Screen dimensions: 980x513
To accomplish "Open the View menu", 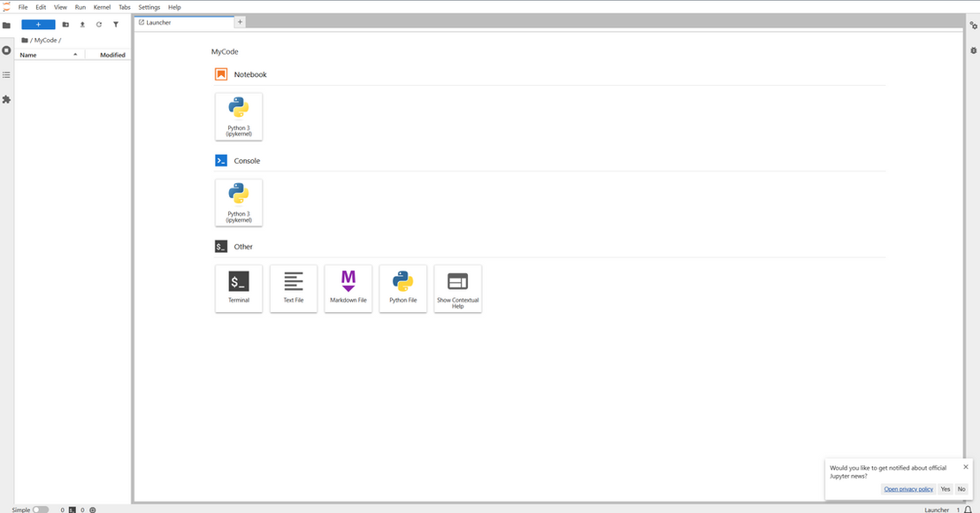I will tap(60, 7).
